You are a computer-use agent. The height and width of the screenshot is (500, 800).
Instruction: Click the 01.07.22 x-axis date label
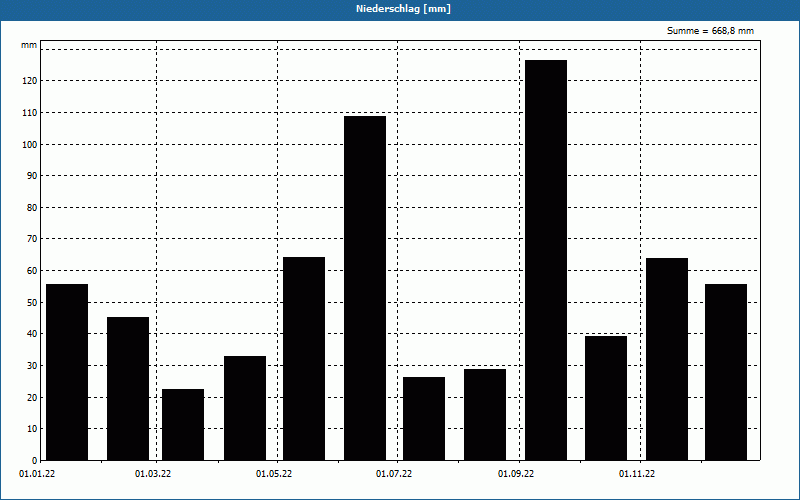point(394,474)
